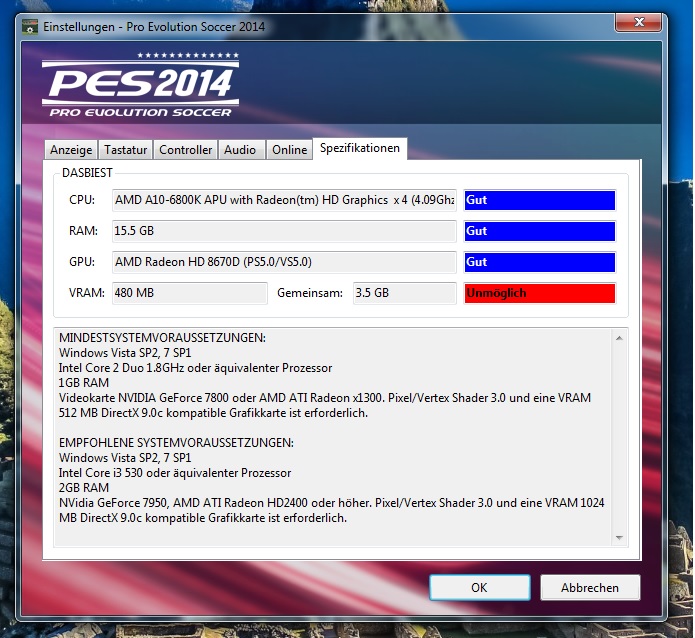Open the Online tab
Screen dimensions: 695x638
click(x=289, y=150)
